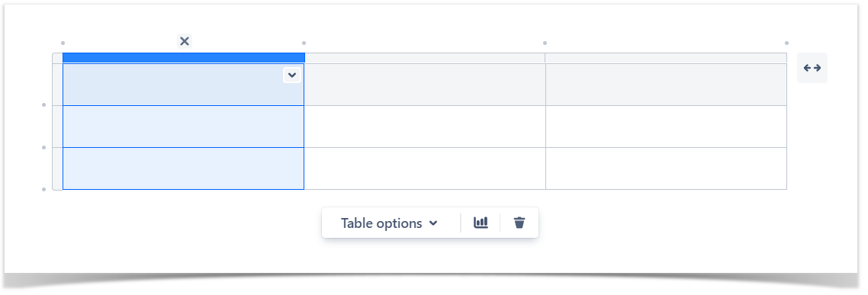Select the third column control bar

coord(666,58)
